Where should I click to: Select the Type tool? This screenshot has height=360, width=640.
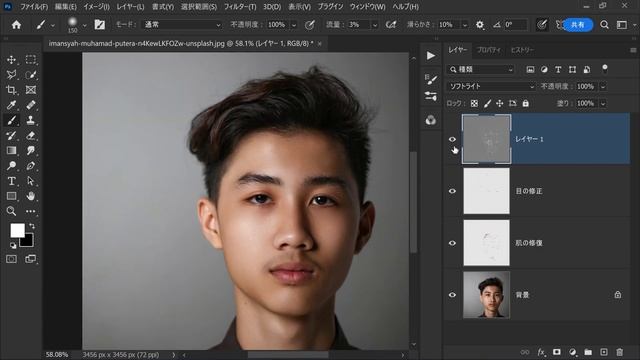(x=11, y=181)
